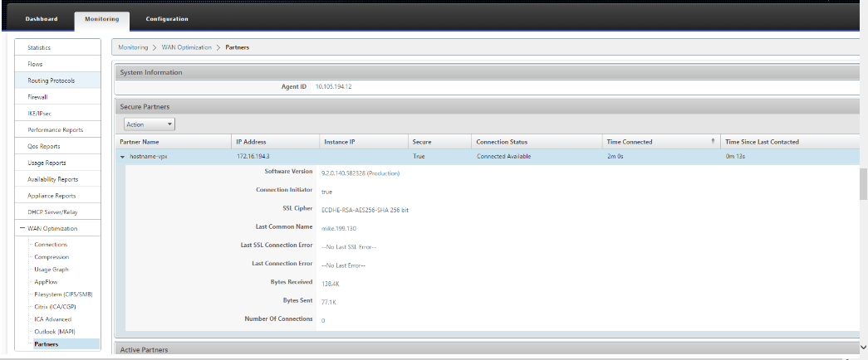Click the vertical scrollbar thumb

pyautogui.click(x=864, y=184)
